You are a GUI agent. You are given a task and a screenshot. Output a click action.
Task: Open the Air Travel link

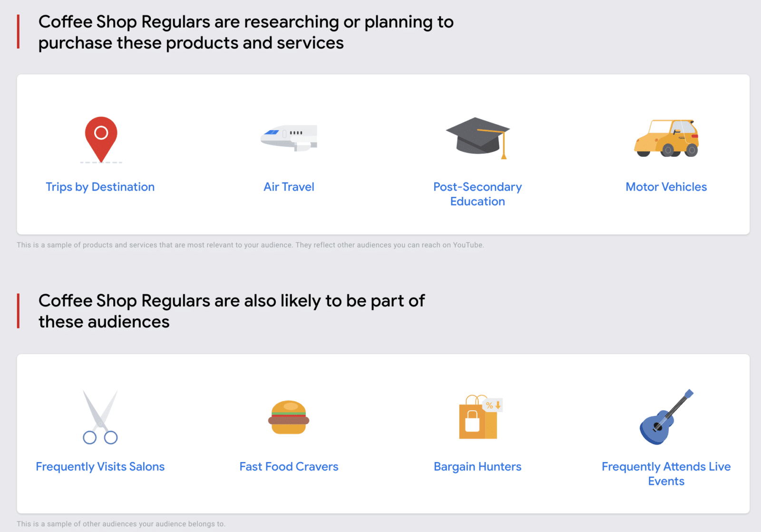tap(289, 187)
